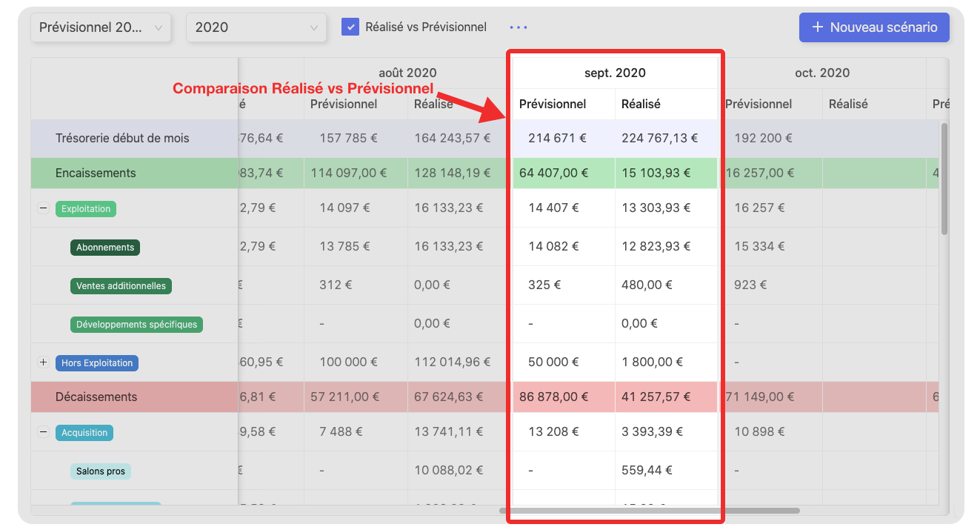Screen dimensions: 980x530
Task: Click the 1 800,00 € Hors Exploitation cell
Action: click(666, 362)
